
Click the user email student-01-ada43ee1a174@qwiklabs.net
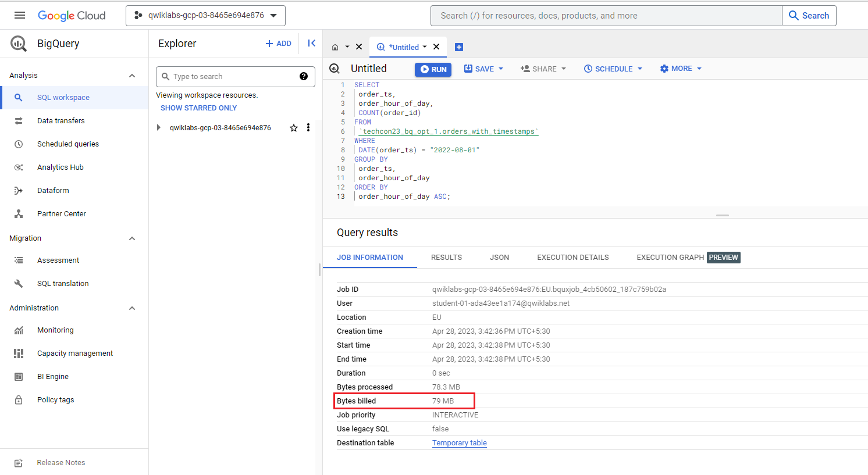[501, 303]
